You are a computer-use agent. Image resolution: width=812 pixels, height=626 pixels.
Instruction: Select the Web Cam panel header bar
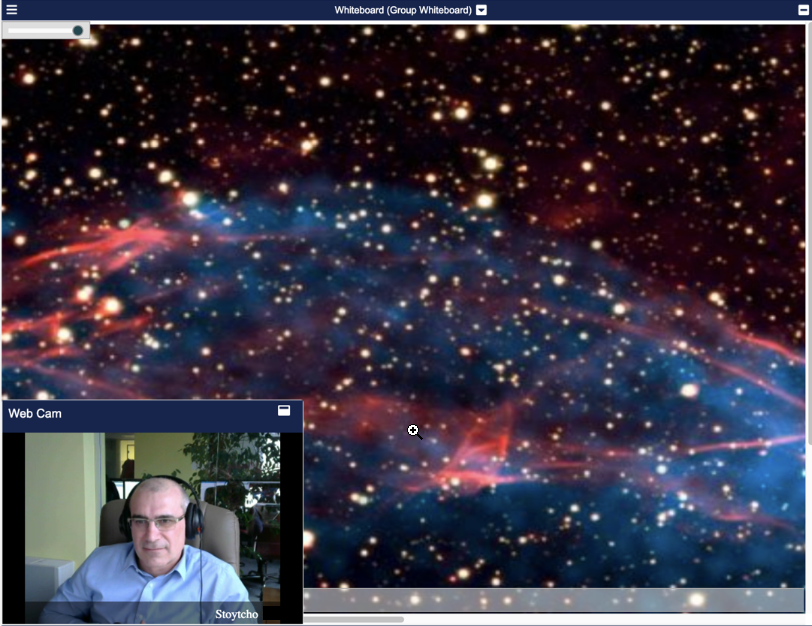pos(150,413)
